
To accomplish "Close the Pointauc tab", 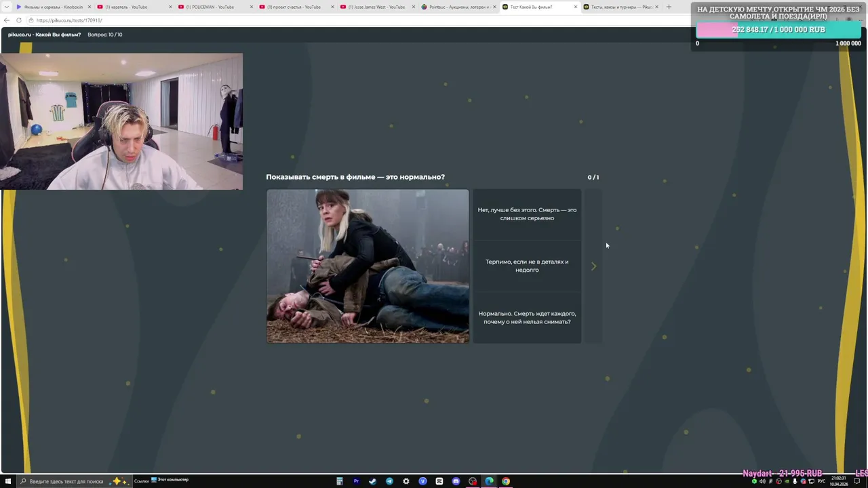I will (495, 7).
